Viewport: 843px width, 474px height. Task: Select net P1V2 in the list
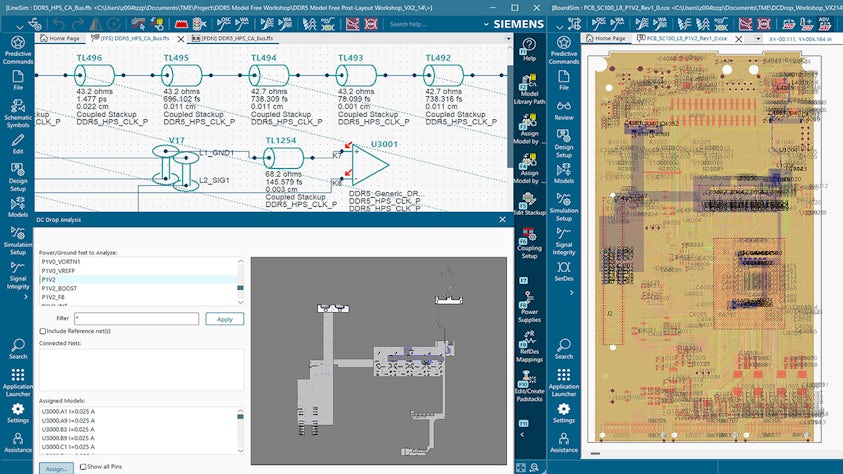138,279
